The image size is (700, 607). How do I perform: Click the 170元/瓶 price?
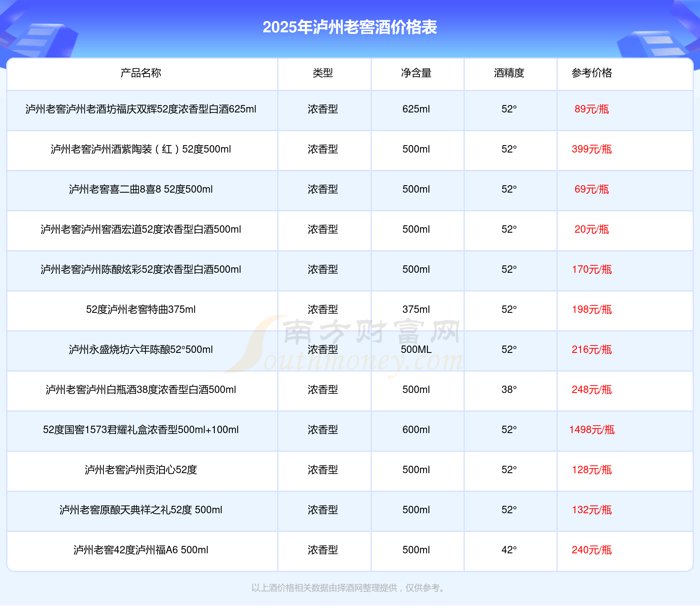coord(592,269)
